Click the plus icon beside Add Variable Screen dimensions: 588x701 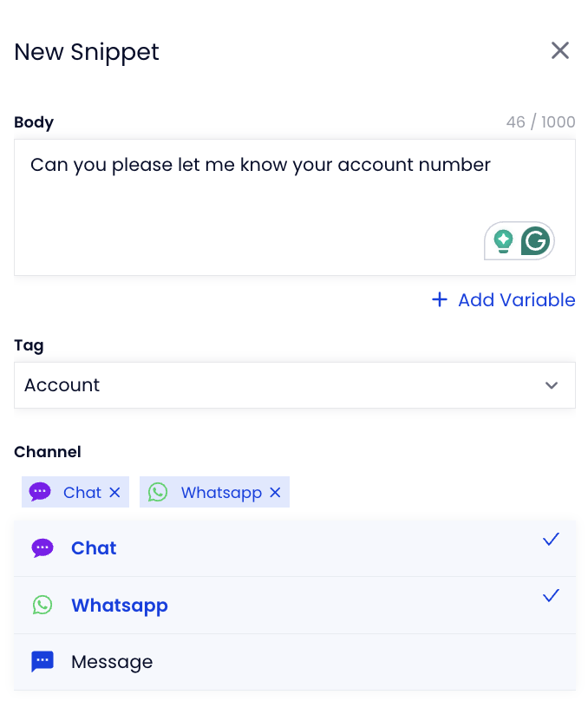pyautogui.click(x=440, y=299)
